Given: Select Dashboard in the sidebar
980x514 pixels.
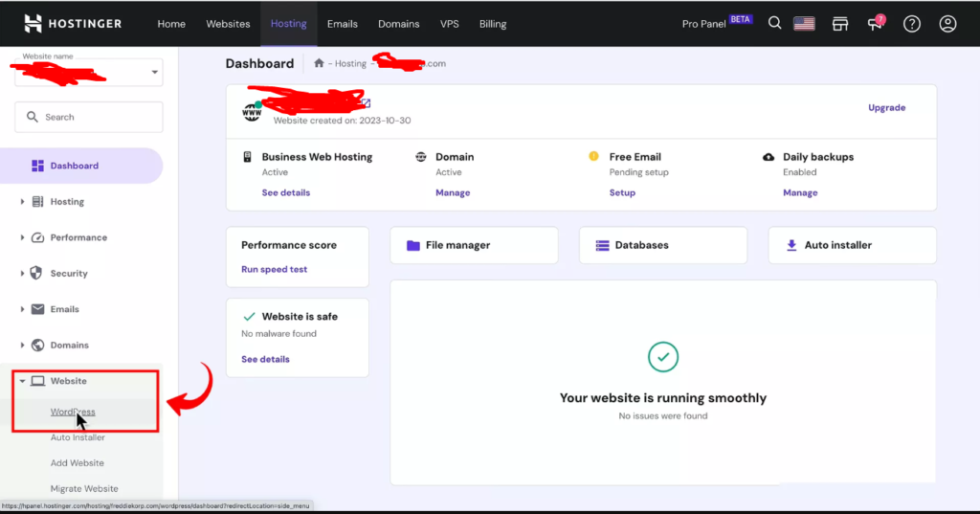Looking at the screenshot, I should click(x=81, y=166).
